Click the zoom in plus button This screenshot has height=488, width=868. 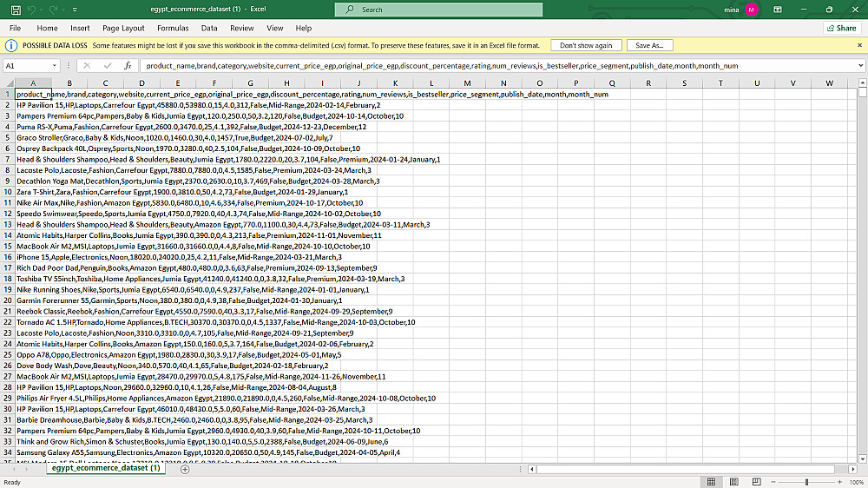click(x=839, y=482)
